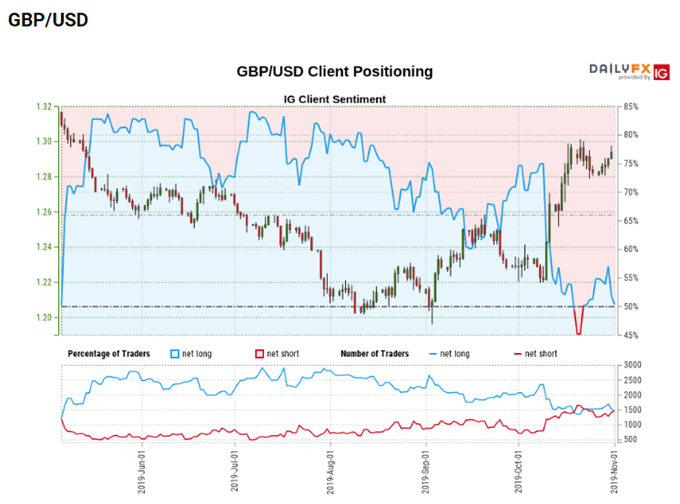Click the blue net long square swatch
Image resolution: width=680 pixels, height=504 pixels.
(175, 354)
